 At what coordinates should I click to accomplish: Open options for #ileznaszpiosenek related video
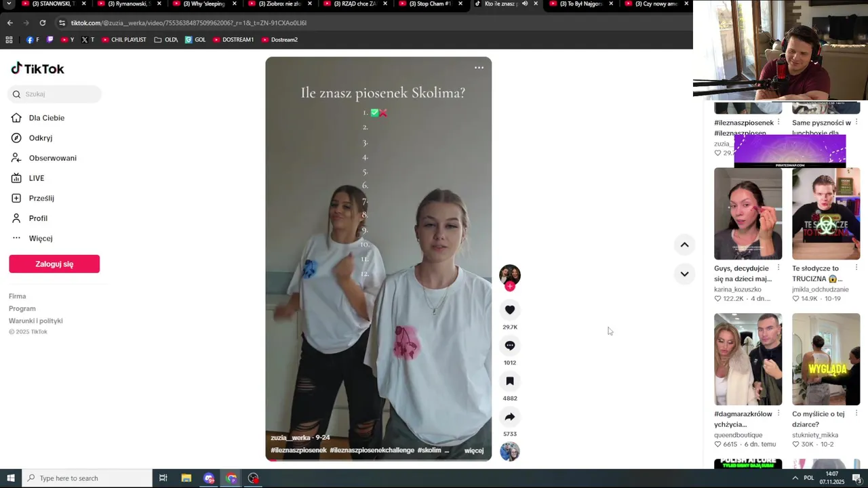pos(778,122)
